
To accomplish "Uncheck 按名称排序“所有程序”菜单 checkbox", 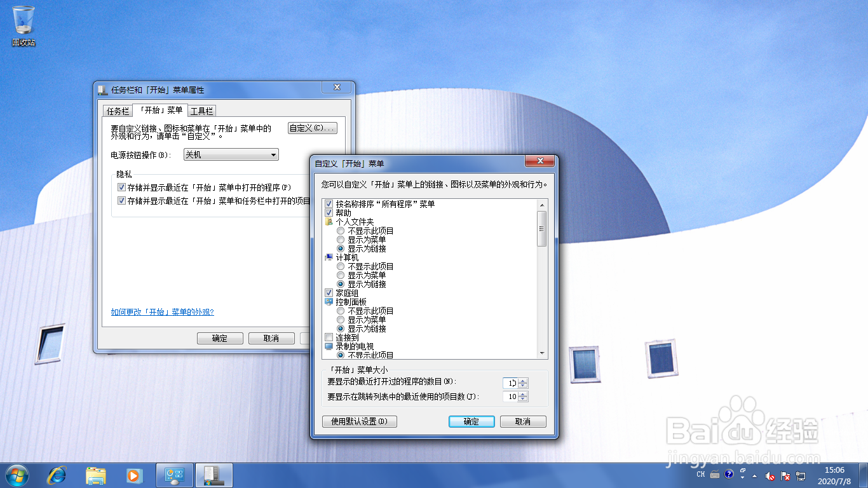I will pyautogui.click(x=329, y=204).
